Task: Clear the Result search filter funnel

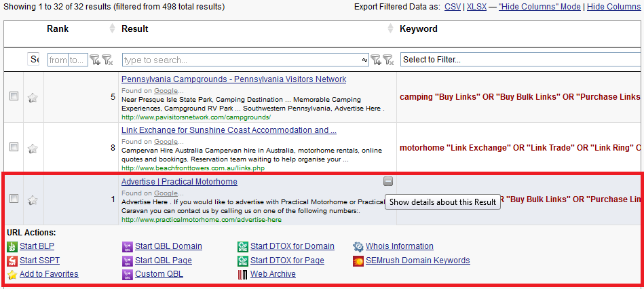Action: 388,60
